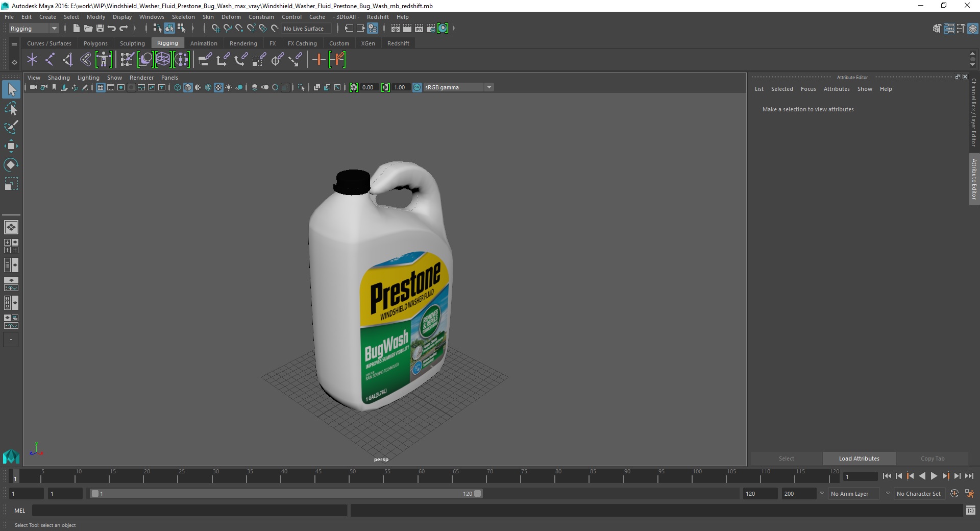Viewport: 980px width, 531px height.
Task: Click the Create IK Handle shelf icon
Action: coord(67,60)
